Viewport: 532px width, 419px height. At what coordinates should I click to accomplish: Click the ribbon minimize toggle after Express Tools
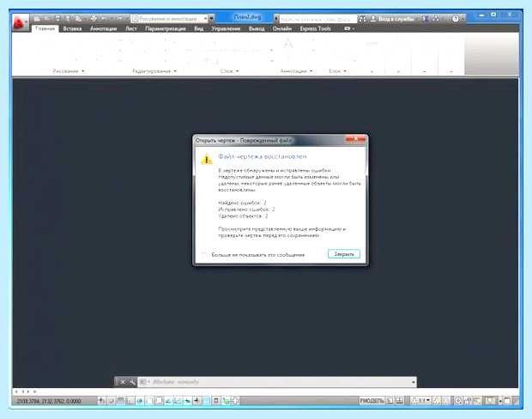[348, 28]
